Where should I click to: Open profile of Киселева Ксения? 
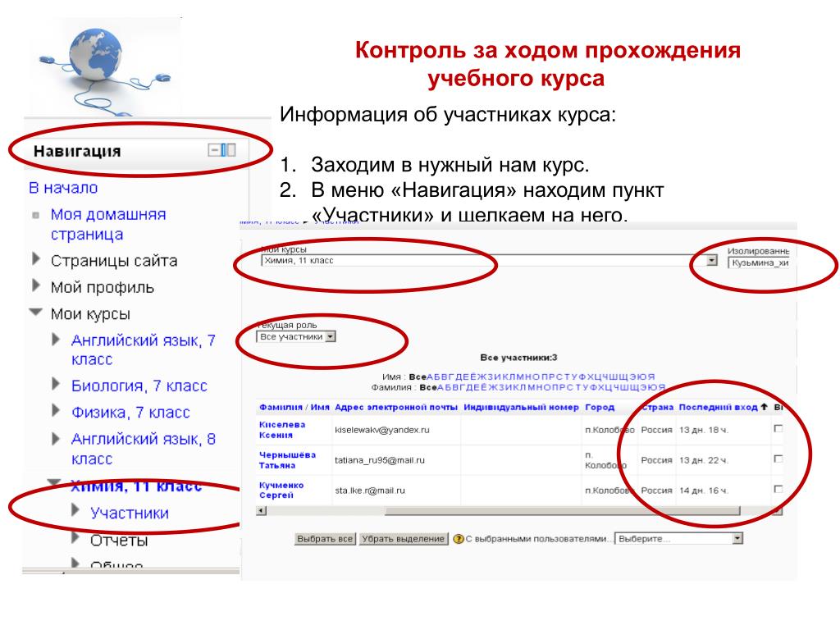pyautogui.click(x=282, y=430)
